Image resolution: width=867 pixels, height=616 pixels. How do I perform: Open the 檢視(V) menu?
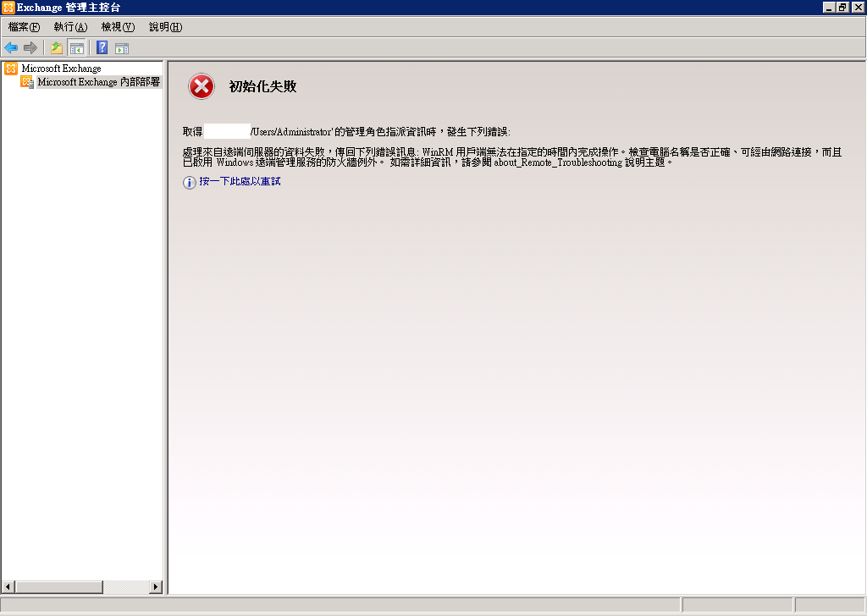click(118, 26)
